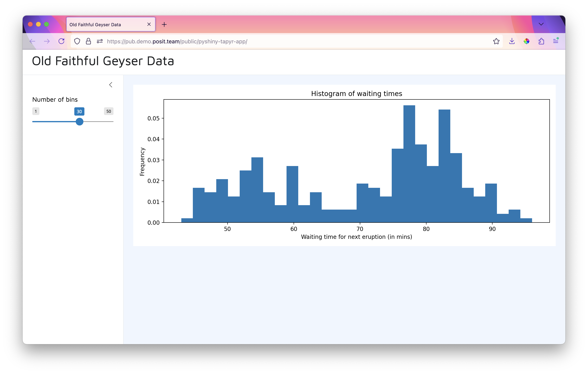Viewport: 588px width, 374px height.
Task: Open the extensions puzzle icon
Action: coord(541,41)
